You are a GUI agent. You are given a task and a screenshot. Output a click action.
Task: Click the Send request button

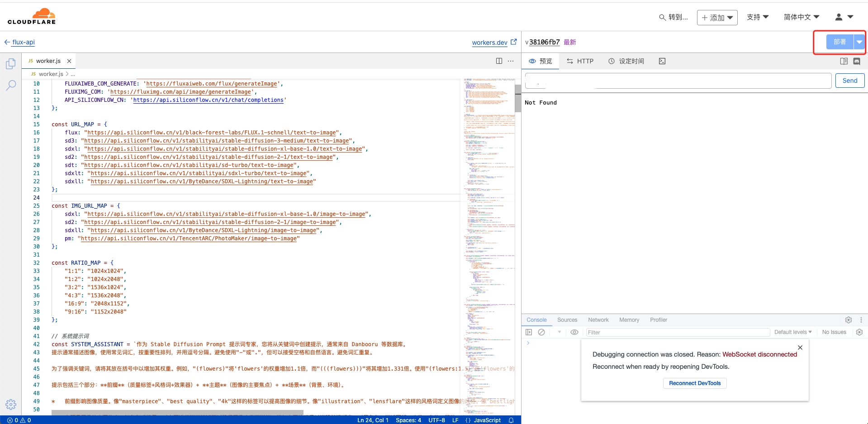[x=849, y=81]
